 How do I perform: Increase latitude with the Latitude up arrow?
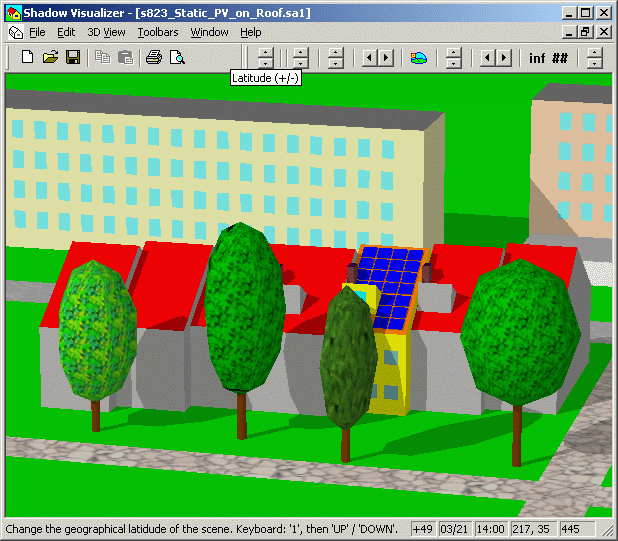[266, 53]
